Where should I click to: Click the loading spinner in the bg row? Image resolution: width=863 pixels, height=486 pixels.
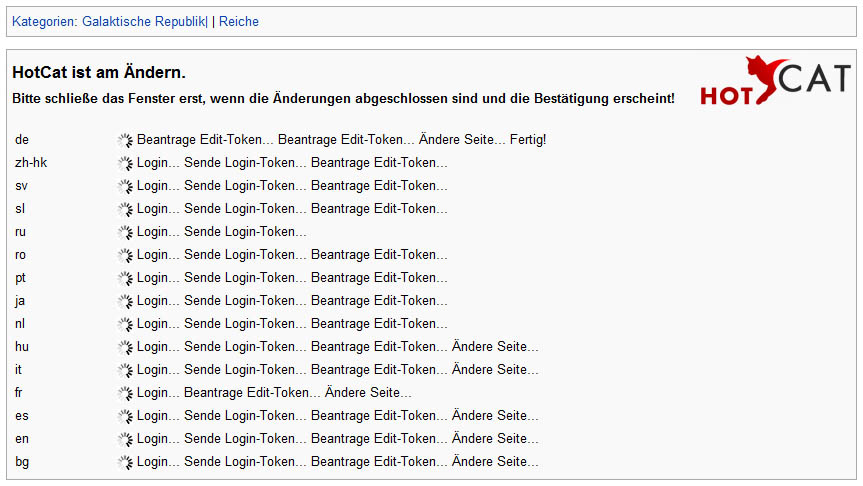pos(125,462)
